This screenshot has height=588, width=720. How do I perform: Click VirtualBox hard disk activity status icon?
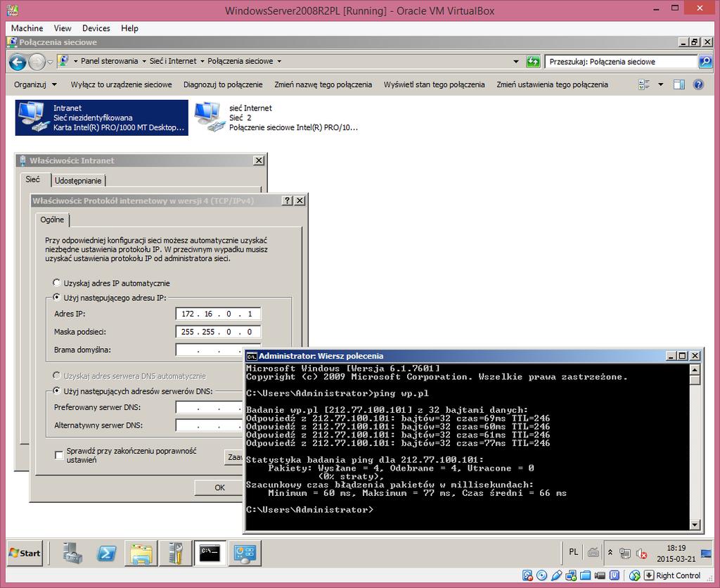(527, 575)
